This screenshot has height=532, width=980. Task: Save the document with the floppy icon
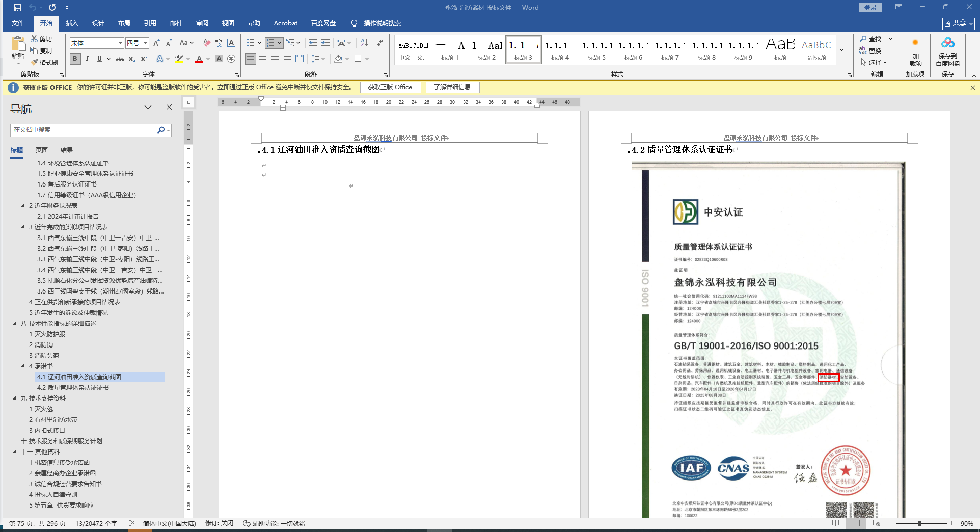[18, 8]
